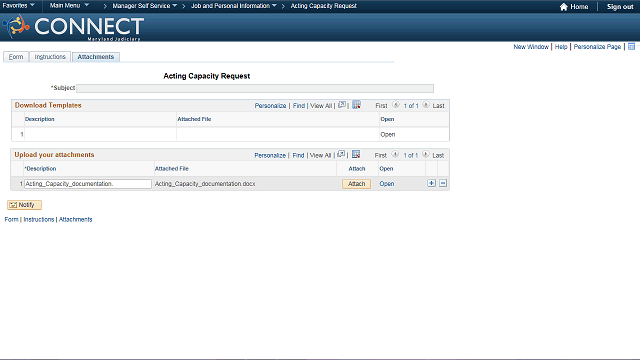Delete attachment row with minus icon
Image resolution: width=640 pixels, height=360 pixels.
[x=443, y=183]
